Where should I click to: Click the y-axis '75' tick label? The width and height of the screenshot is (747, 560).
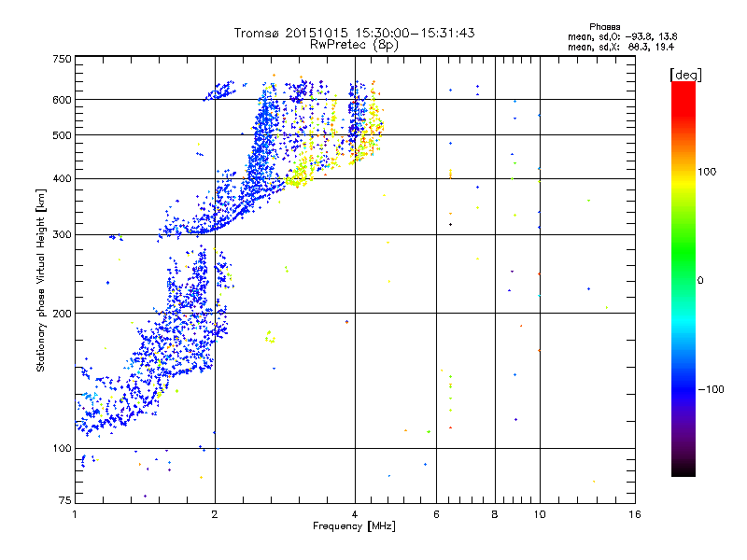pyautogui.click(x=65, y=500)
